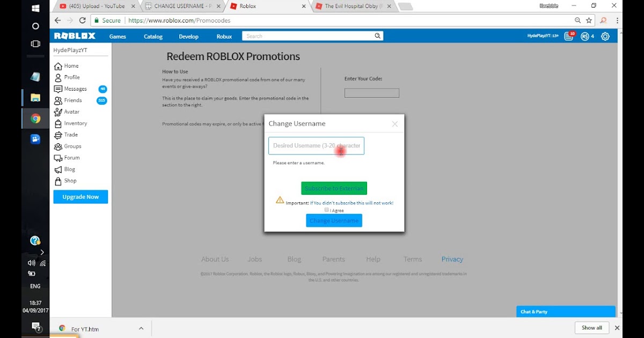644x338 pixels.
Task: Open the Friends sidebar icon
Action: point(58,100)
